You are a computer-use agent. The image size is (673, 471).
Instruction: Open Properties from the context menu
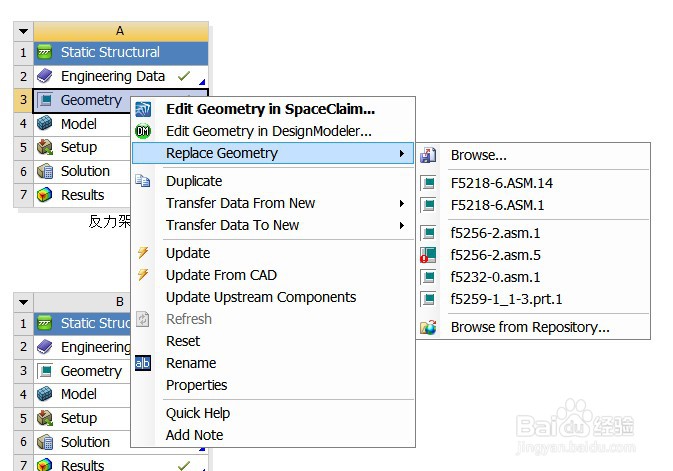coord(273,385)
